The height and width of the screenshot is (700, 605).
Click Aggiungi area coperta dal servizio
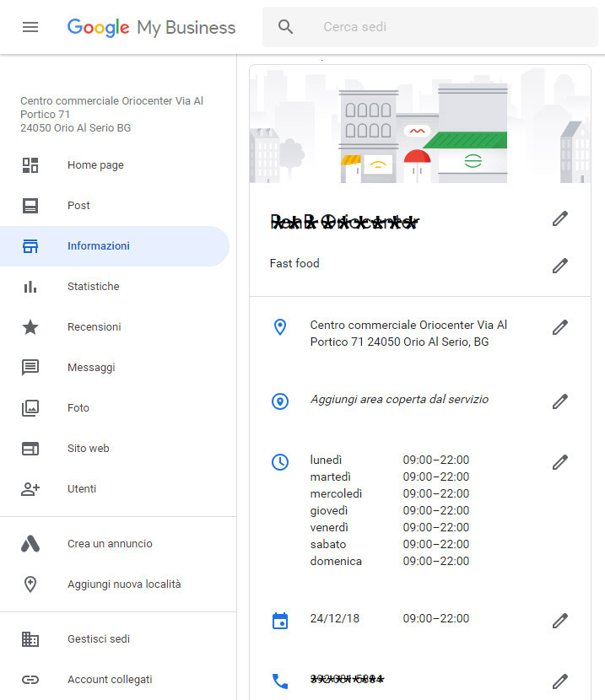pyautogui.click(x=399, y=399)
